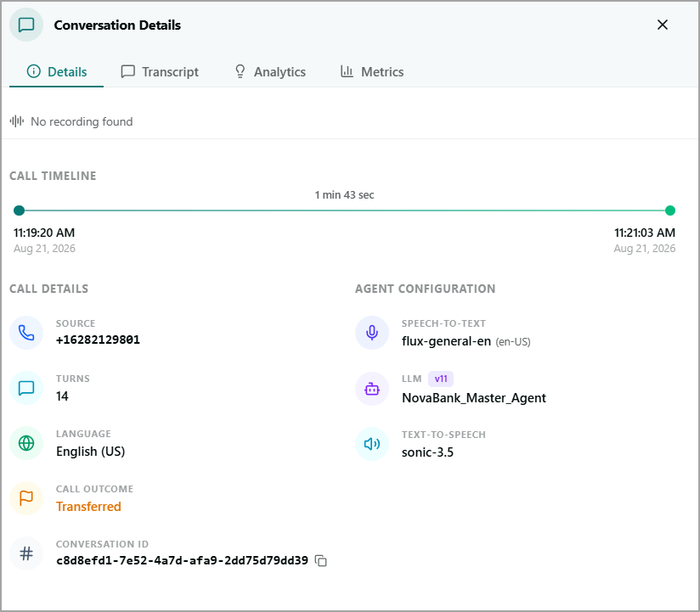Click the turns count 14

pyautogui.click(x=62, y=396)
